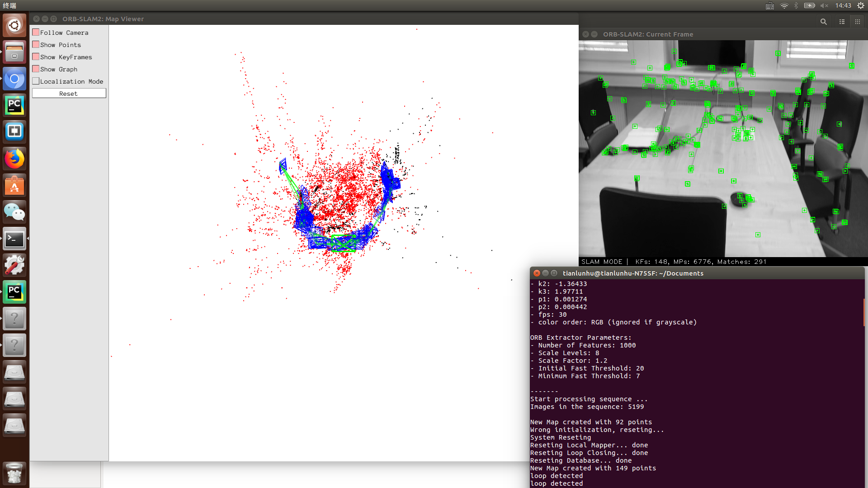Image resolution: width=868 pixels, height=488 pixels.
Task: Open the session menu via the power gear
Action: pyautogui.click(x=860, y=5)
